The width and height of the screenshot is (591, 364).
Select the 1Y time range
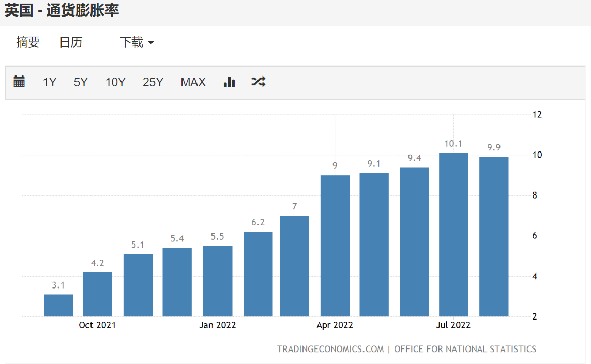pos(50,82)
